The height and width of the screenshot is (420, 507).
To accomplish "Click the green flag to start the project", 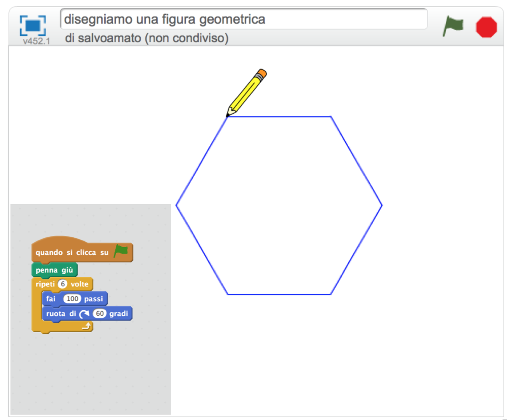I will coord(453,27).
